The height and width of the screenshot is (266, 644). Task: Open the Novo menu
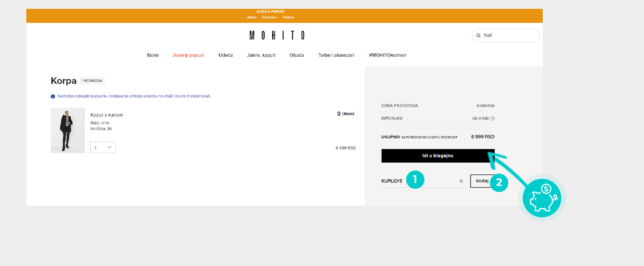pyautogui.click(x=153, y=55)
